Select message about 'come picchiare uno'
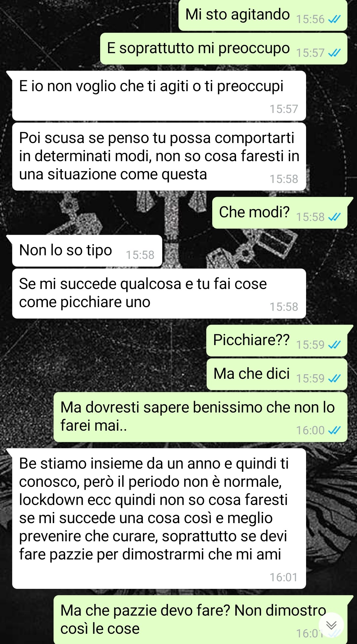357x644 pixels. pyautogui.click(x=159, y=294)
